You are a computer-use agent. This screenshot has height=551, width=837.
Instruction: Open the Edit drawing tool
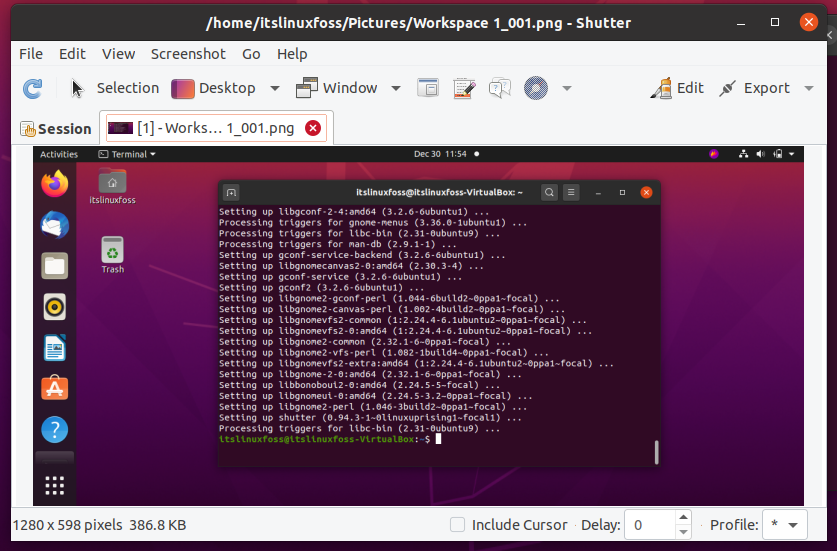tap(677, 88)
